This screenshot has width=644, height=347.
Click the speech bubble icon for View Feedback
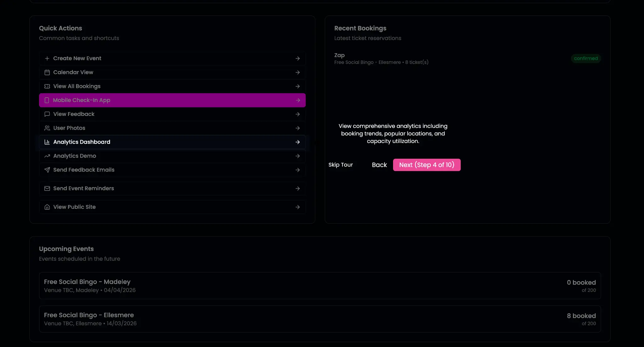[47, 114]
